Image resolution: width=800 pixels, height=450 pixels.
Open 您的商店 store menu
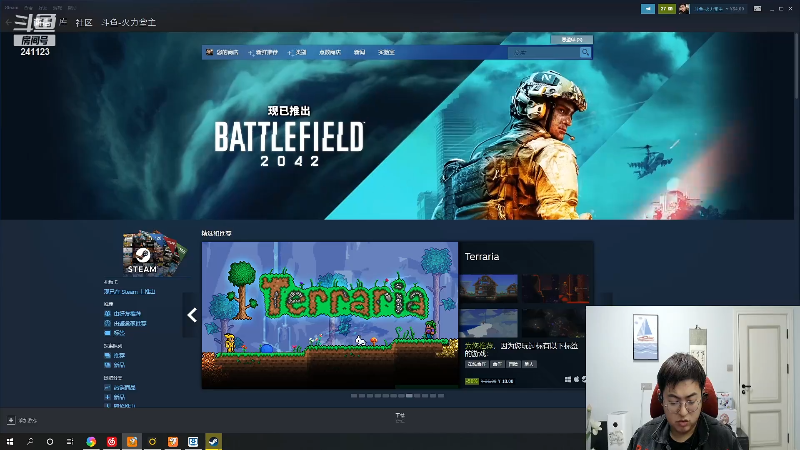[227, 53]
